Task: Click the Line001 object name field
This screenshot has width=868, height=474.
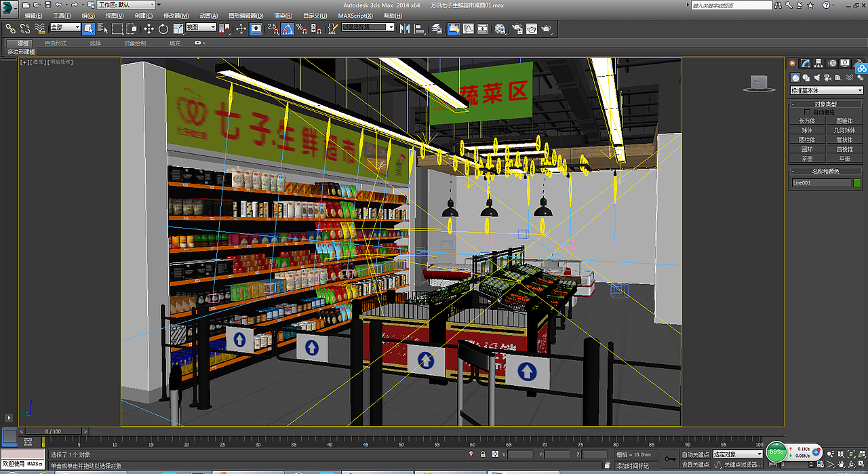Action: click(x=821, y=182)
